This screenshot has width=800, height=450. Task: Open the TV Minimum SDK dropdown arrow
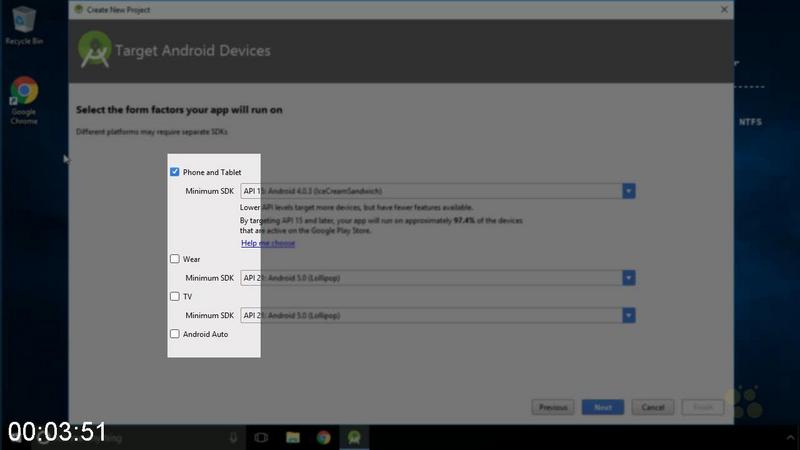pyautogui.click(x=629, y=315)
